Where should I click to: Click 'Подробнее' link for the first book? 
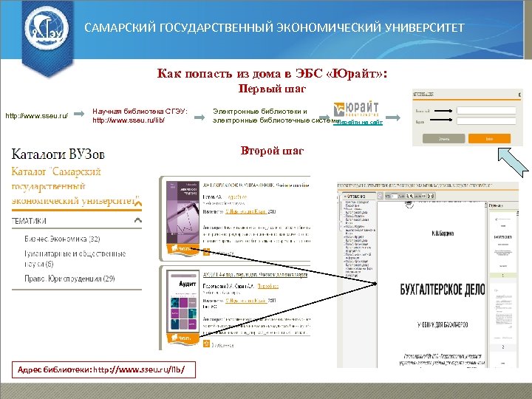coord(237,197)
